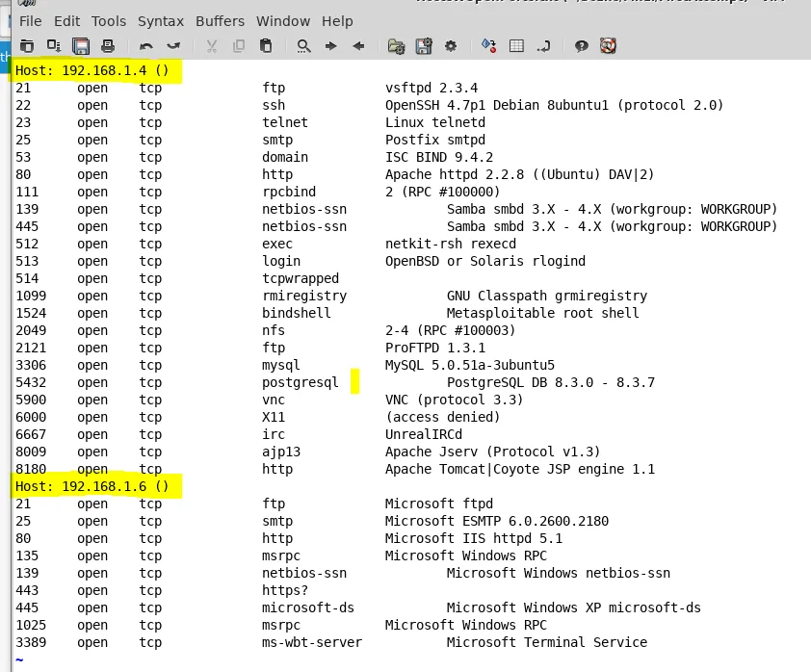The width and height of the screenshot is (811, 672).
Task: Click the 'tcpwrapped' service name
Action: (300, 278)
